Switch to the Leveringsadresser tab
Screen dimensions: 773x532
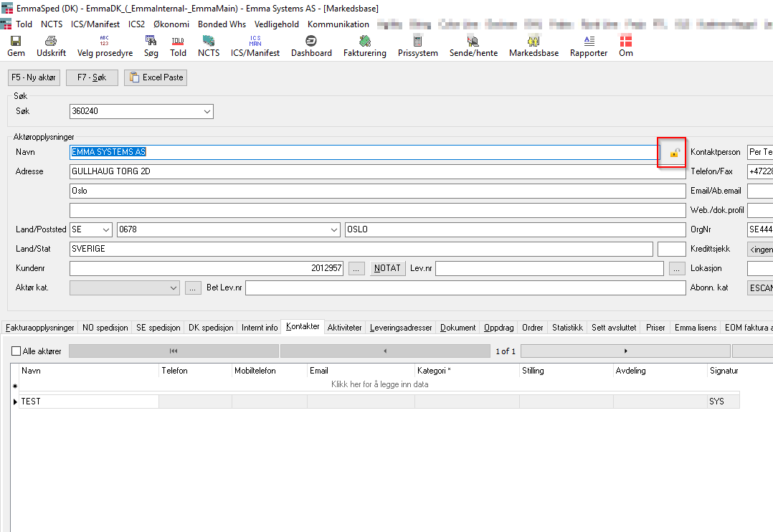tap(401, 328)
